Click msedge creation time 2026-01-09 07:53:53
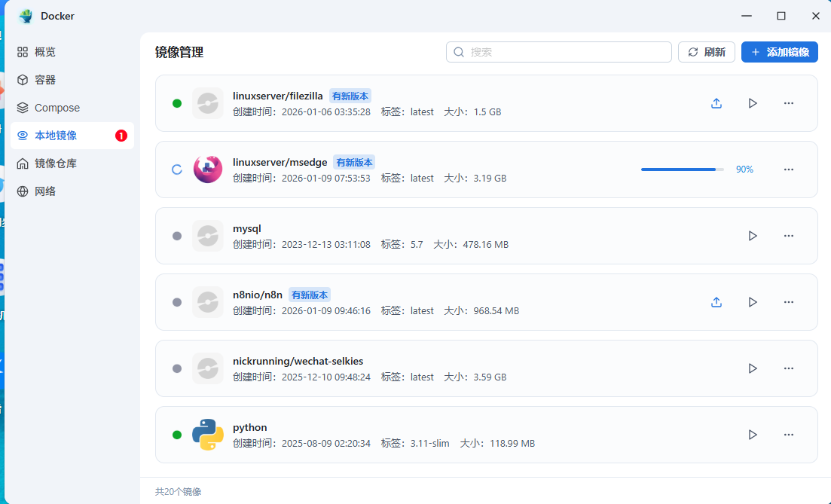Viewport: 831px width, 504px height. click(326, 178)
